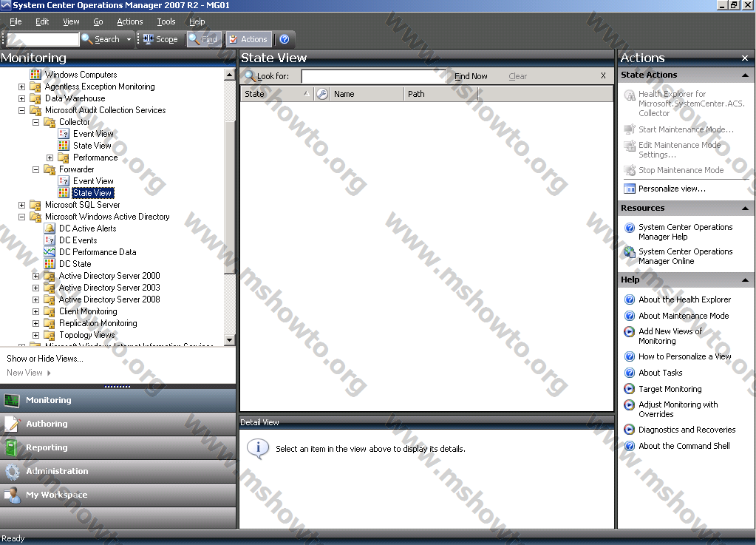Click the maintenance mode column header icon
The image size is (756, 545).
[322, 94]
